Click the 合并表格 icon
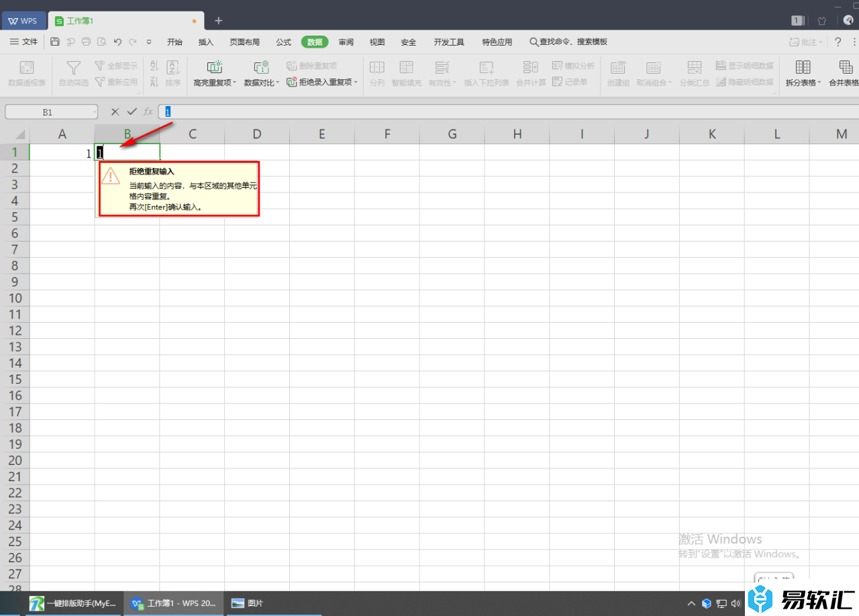859x616 pixels. 846,67
